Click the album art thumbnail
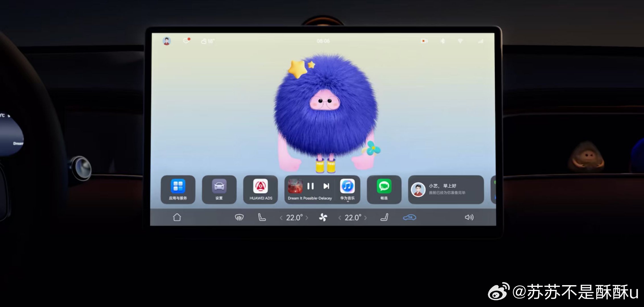 click(x=295, y=186)
